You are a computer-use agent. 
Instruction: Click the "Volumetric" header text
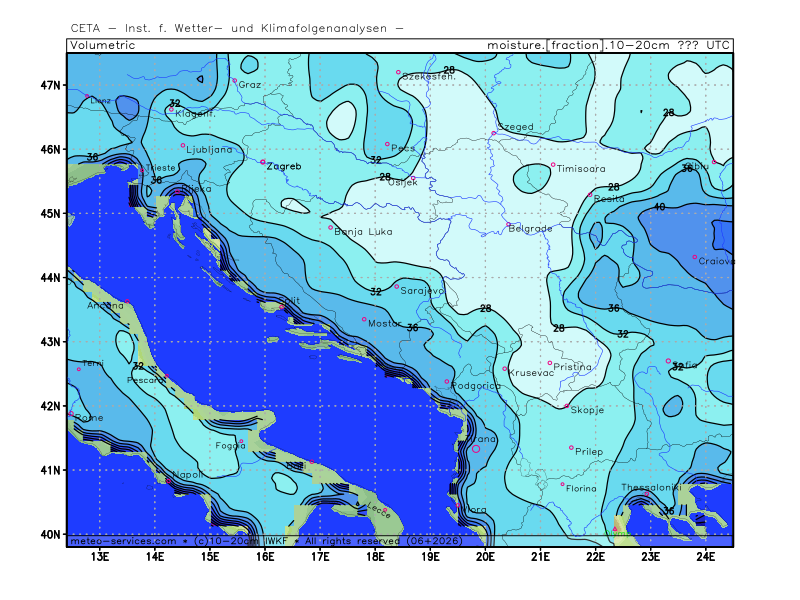click(x=101, y=46)
